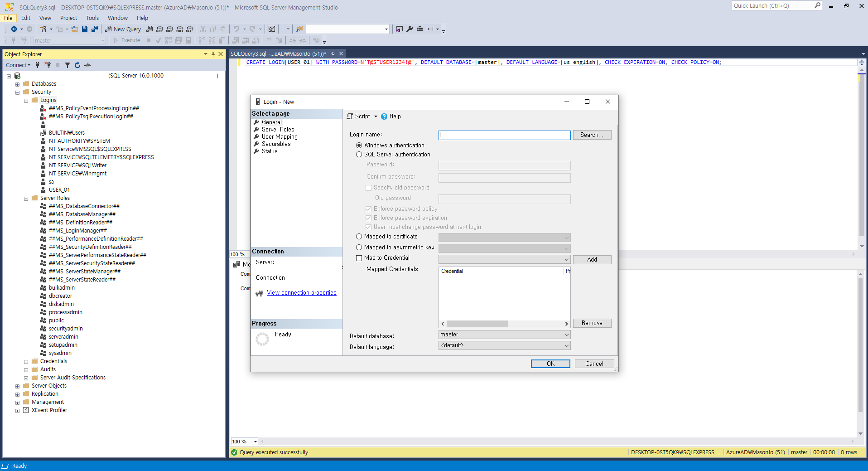Click the Properties wrench icon
Image resolution: width=868 pixels, height=471 pixels.
coord(410,29)
